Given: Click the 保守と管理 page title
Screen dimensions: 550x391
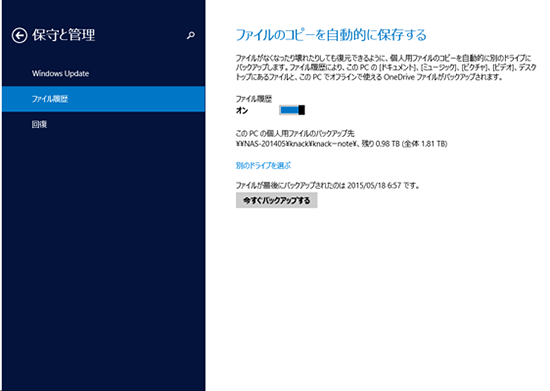Looking at the screenshot, I should click(x=63, y=35).
